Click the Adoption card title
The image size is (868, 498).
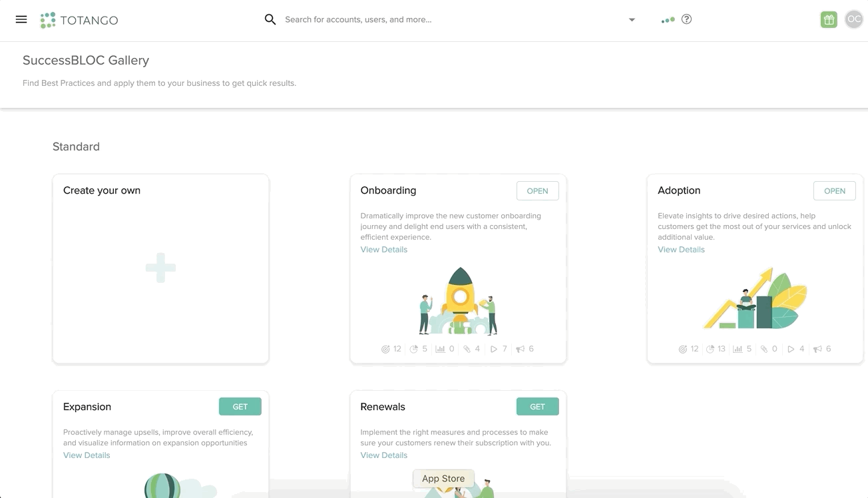click(679, 190)
